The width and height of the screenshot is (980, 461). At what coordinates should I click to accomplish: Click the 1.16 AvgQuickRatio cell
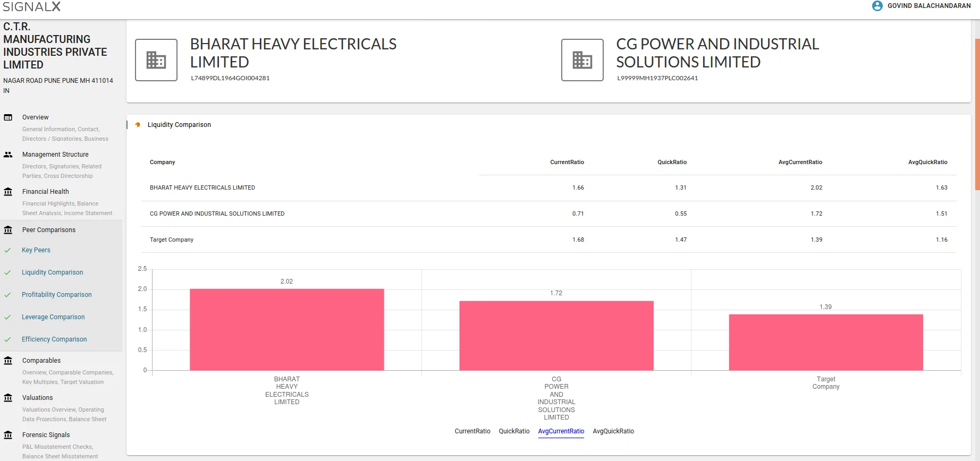(x=942, y=240)
